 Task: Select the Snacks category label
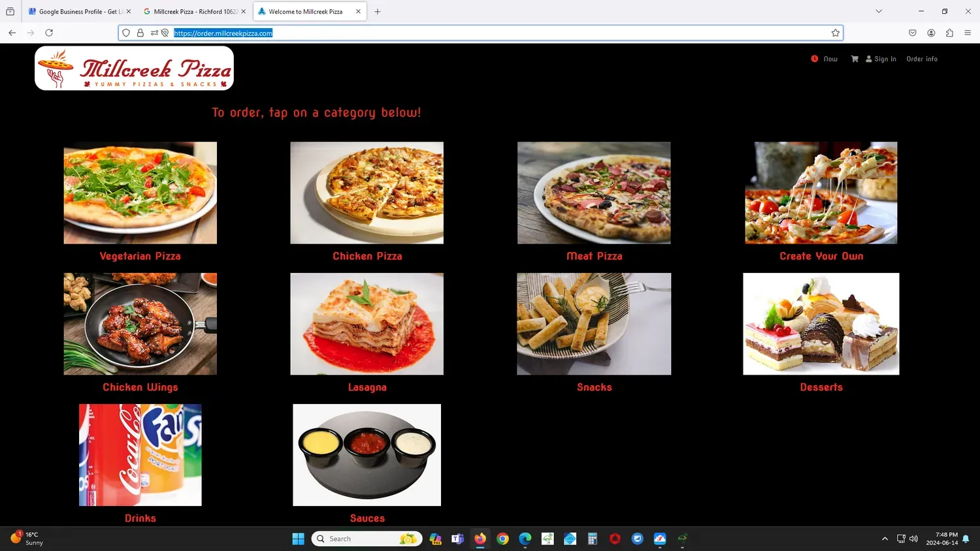click(x=595, y=387)
